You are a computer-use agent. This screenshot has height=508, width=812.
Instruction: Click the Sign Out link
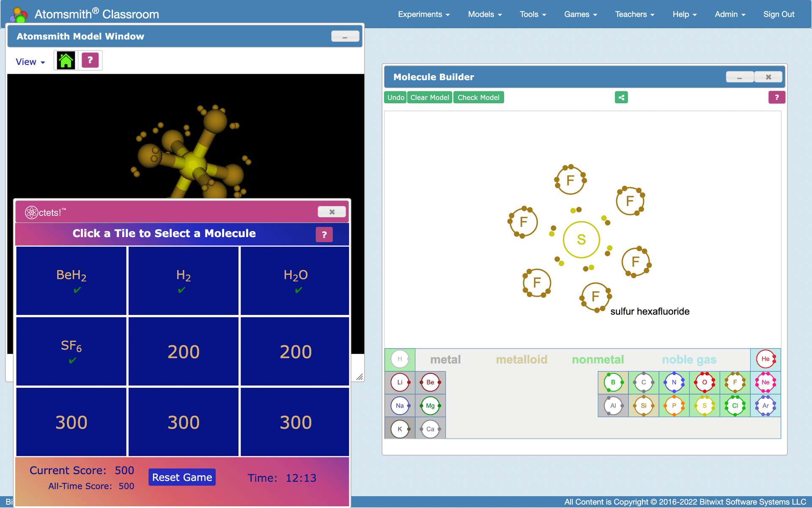tap(779, 14)
